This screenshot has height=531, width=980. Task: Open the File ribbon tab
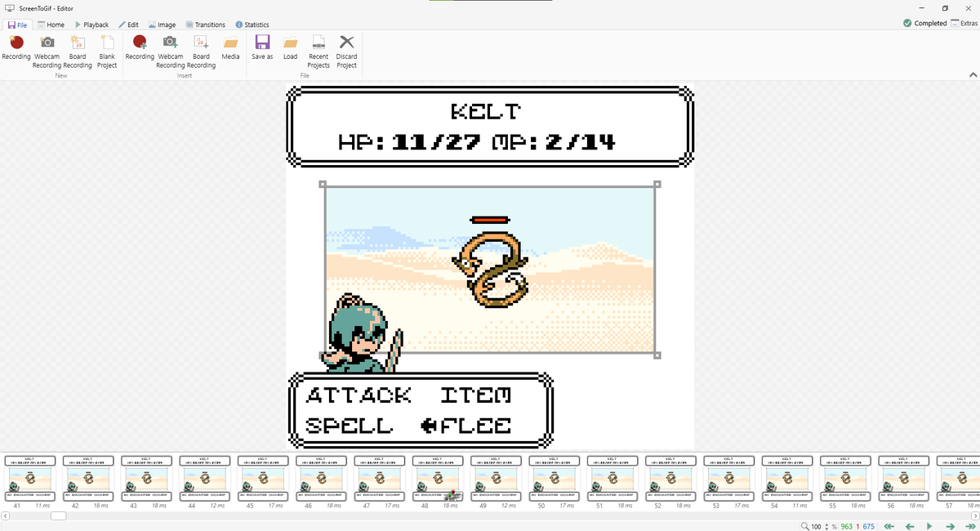click(x=17, y=25)
